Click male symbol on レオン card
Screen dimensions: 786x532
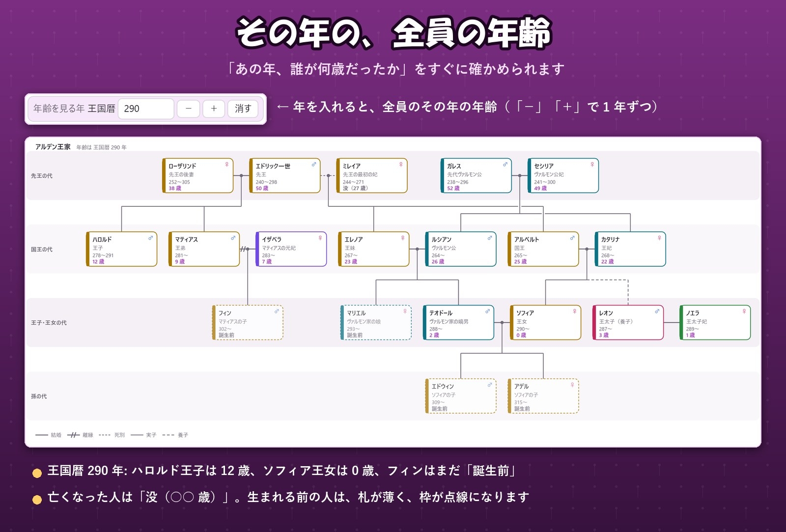657,311
